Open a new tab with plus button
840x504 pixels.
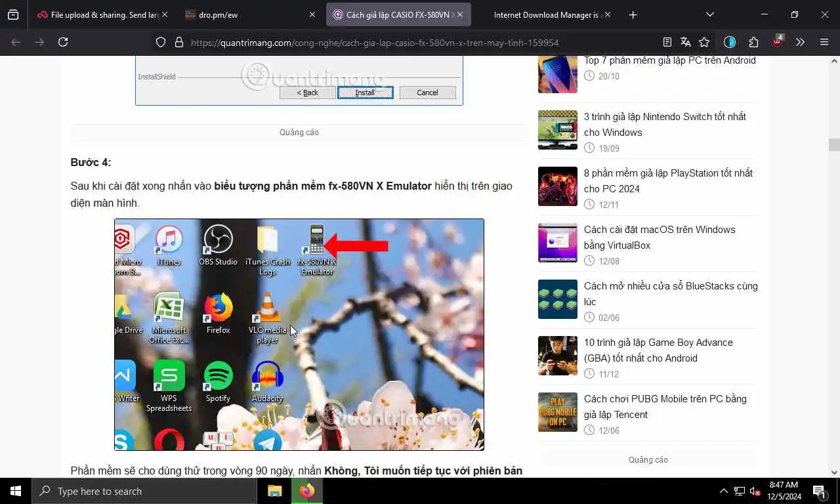(633, 14)
